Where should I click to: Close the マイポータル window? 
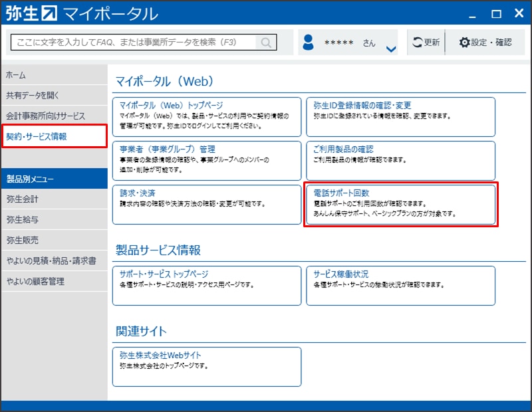(519, 13)
